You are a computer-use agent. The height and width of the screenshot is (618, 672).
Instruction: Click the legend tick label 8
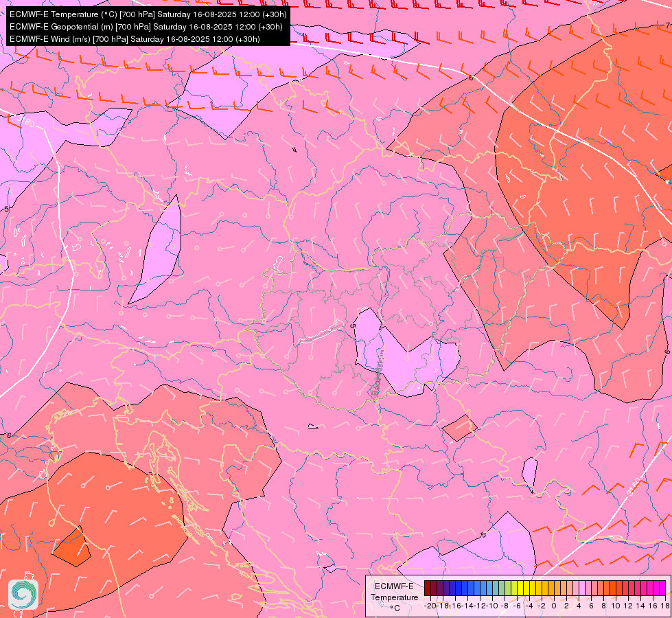(603, 606)
